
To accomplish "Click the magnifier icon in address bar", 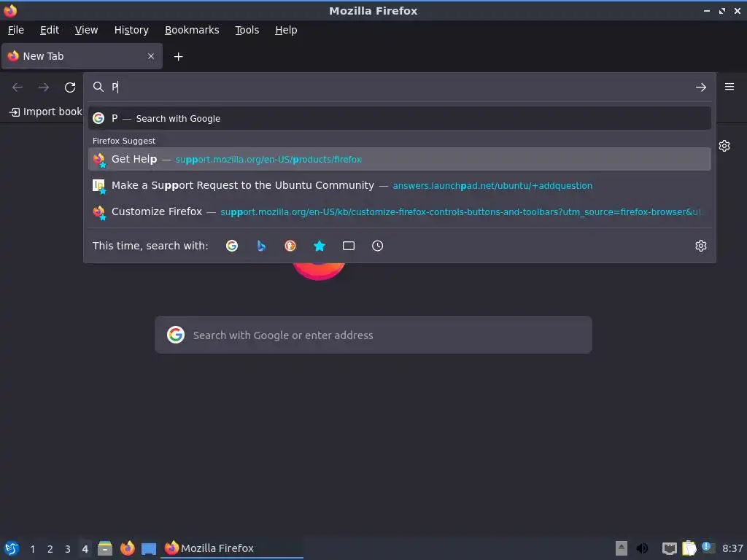I will coord(98,87).
